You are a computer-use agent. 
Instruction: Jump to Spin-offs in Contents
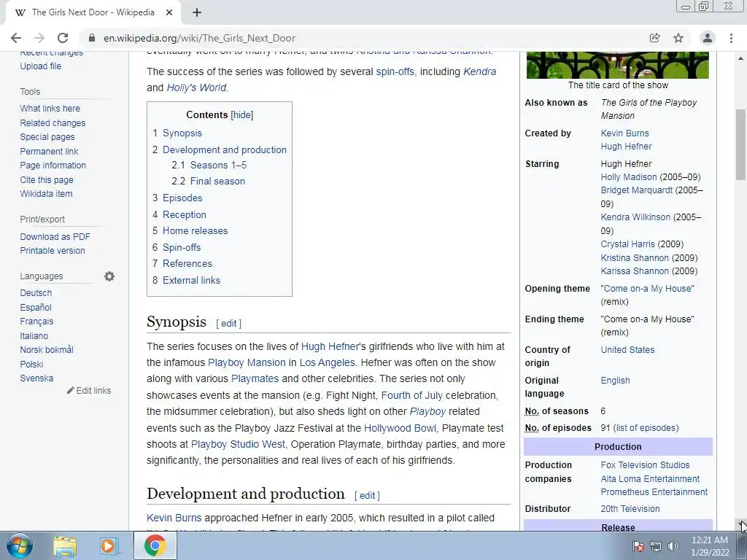point(182,248)
